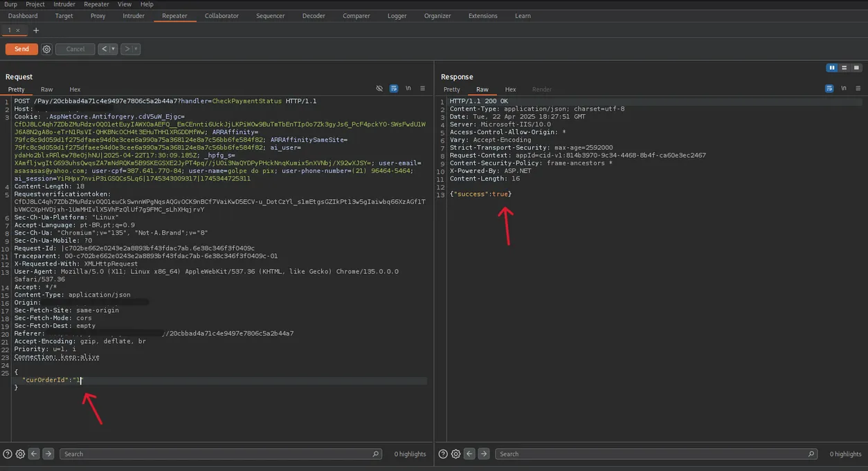Toggle line wrap in request editor
The image size is (868, 471).
point(393,89)
